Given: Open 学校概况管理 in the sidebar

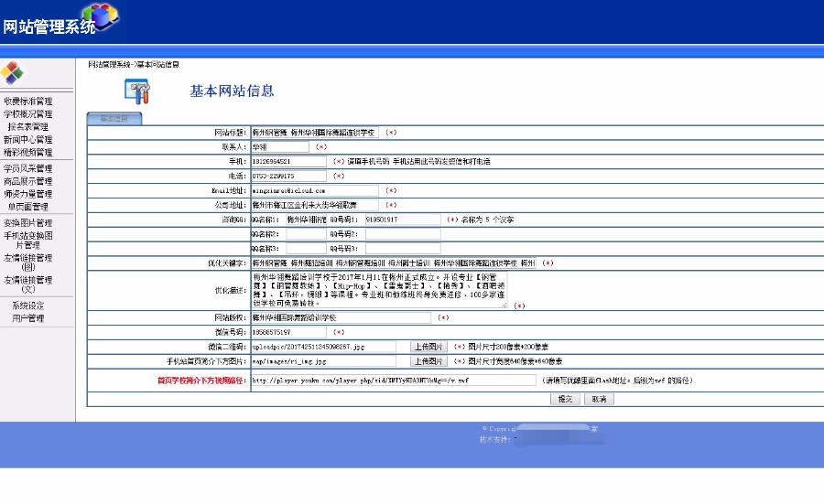Looking at the screenshot, I should [27, 114].
